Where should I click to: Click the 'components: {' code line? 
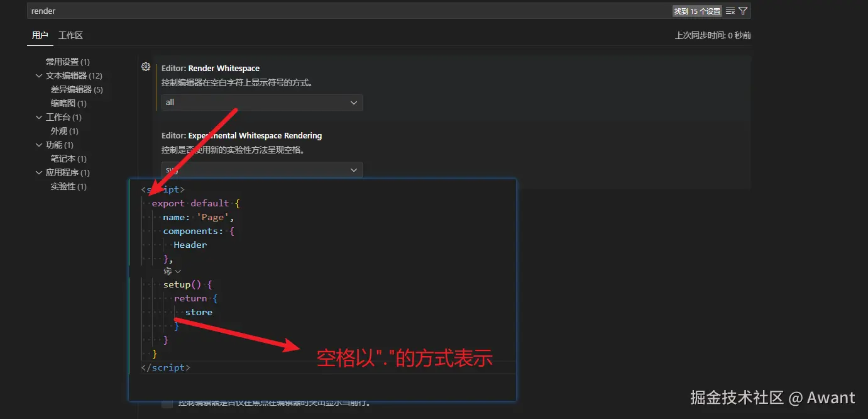point(199,231)
